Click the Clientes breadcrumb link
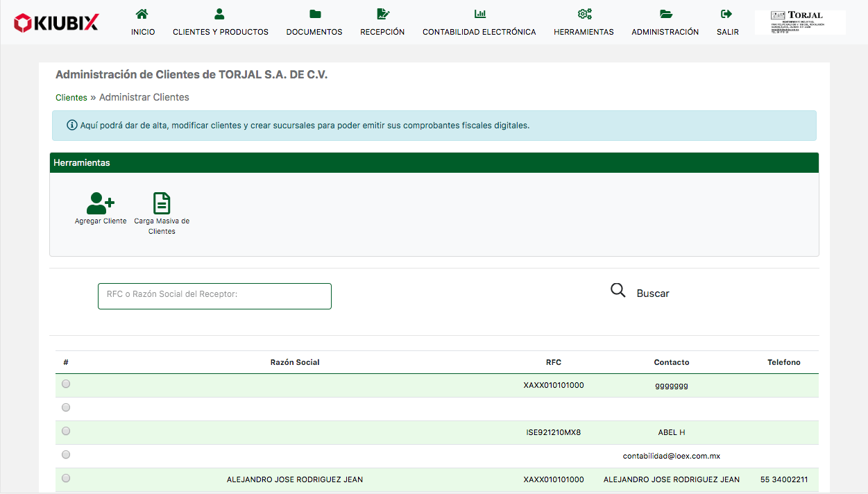The image size is (868, 494). pos(71,98)
